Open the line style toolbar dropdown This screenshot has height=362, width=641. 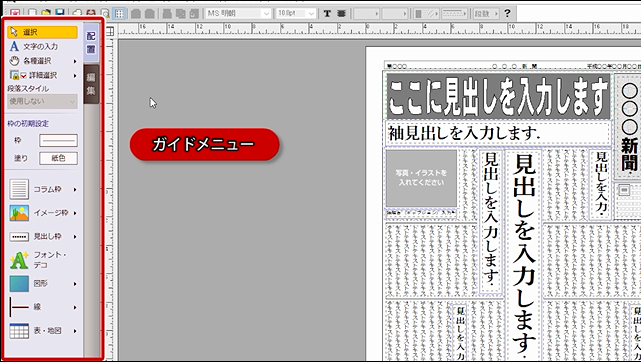(x=454, y=13)
